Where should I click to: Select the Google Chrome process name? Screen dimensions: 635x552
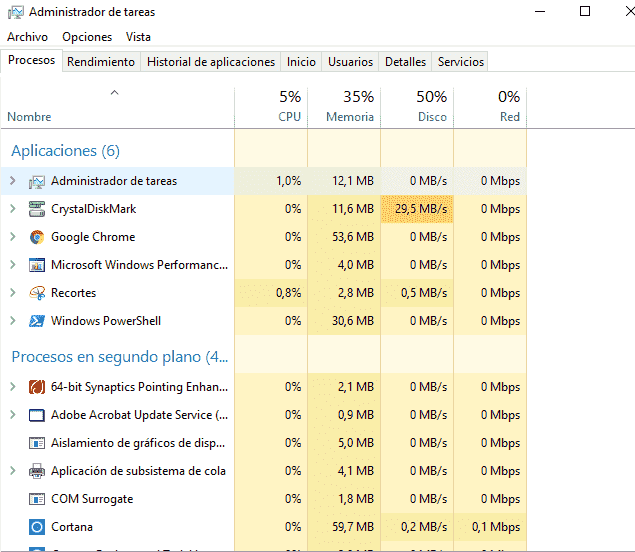(93, 237)
